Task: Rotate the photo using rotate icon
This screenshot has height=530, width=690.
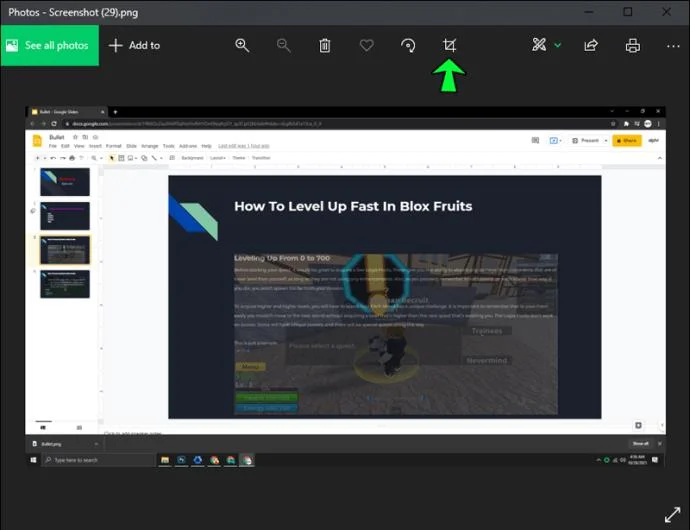Action: 408,45
